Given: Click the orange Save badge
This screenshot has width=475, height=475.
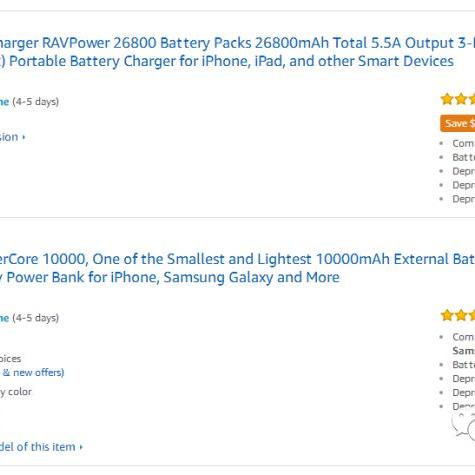Looking at the screenshot, I should pyautogui.click(x=458, y=123).
